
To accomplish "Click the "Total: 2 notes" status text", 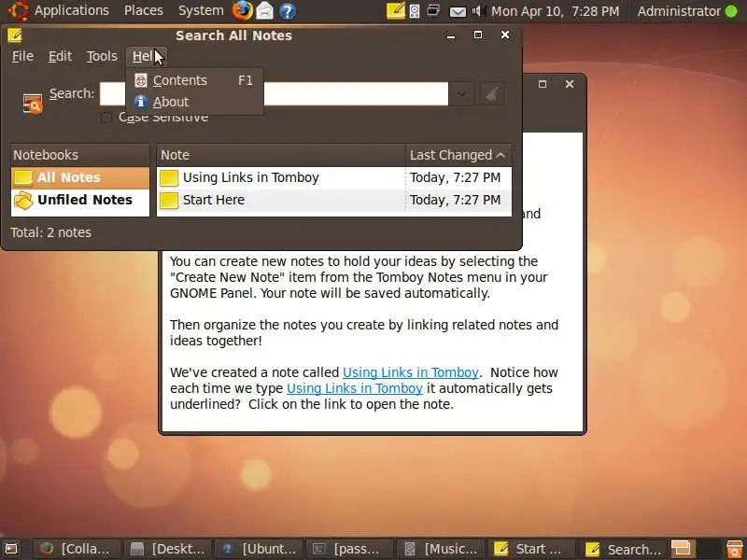I will (x=51, y=232).
